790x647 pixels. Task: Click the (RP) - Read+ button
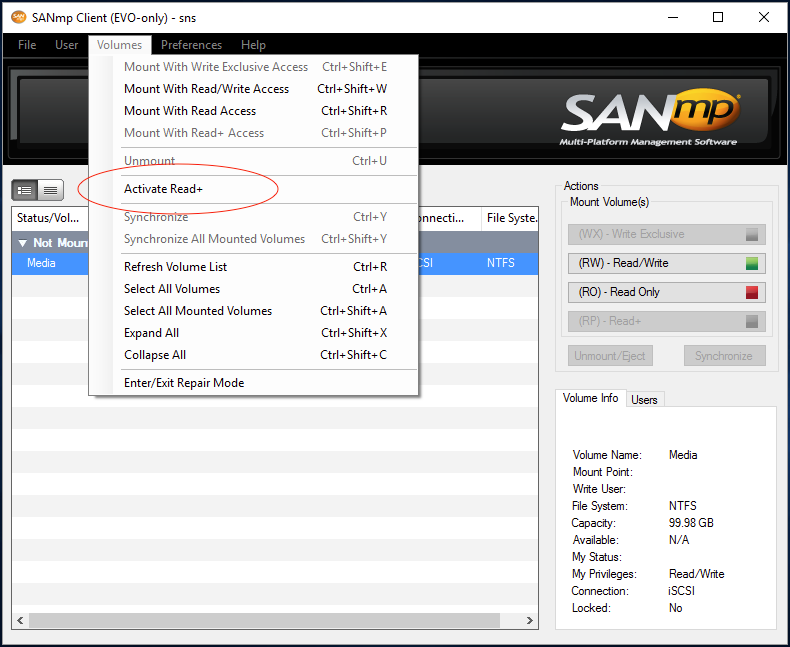click(667, 321)
